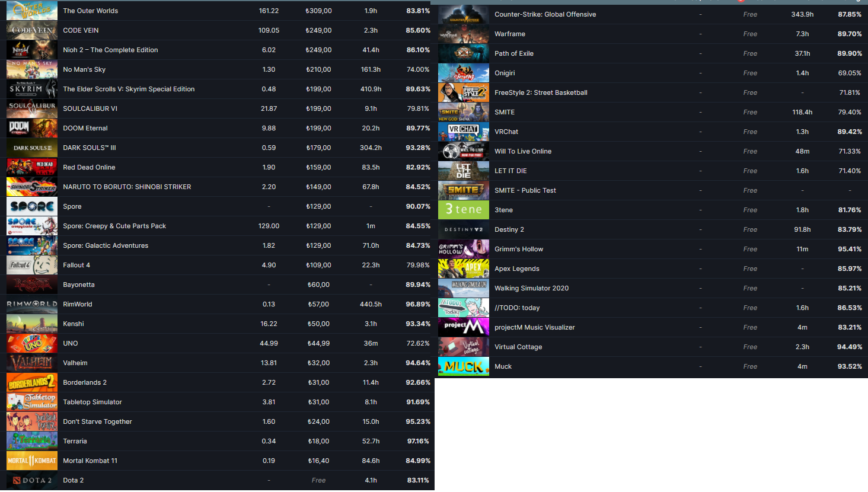Select the Nioh 2 thumbnail image

coord(32,50)
